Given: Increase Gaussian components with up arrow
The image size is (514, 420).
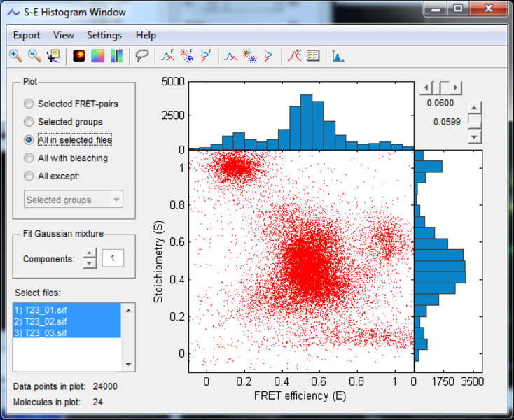Looking at the screenshot, I should click(90, 254).
